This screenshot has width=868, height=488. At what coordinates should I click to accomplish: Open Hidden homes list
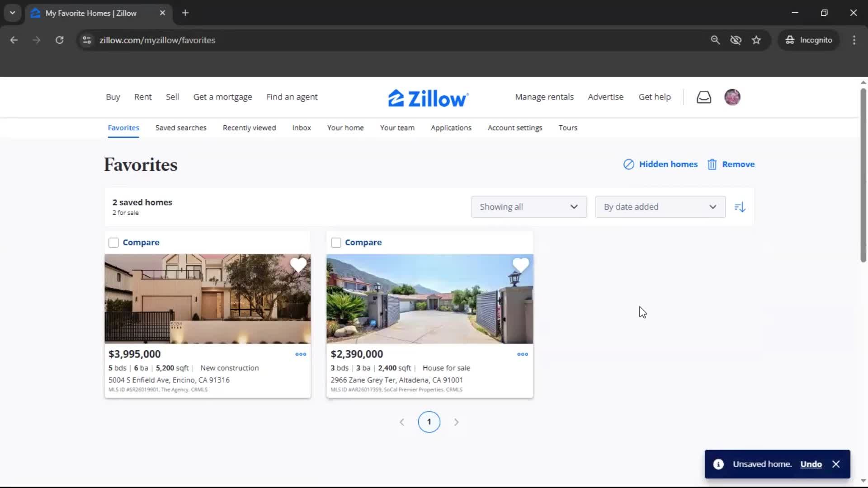click(660, 164)
